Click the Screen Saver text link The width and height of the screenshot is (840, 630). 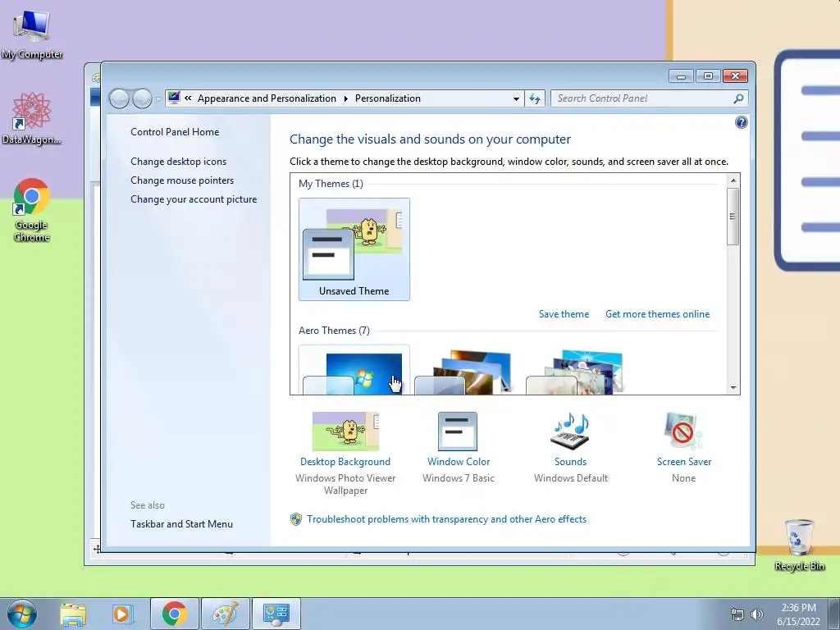click(684, 462)
